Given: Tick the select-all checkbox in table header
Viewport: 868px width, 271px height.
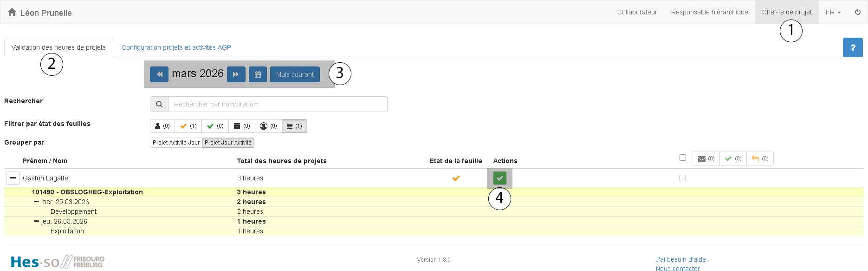Looking at the screenshot, I should (x=683, y=158).
